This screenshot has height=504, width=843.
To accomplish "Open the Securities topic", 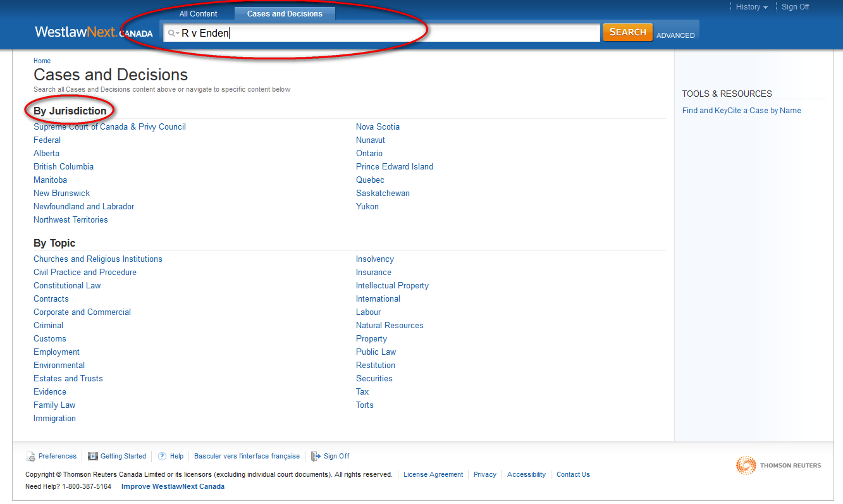I will point(374,378).
